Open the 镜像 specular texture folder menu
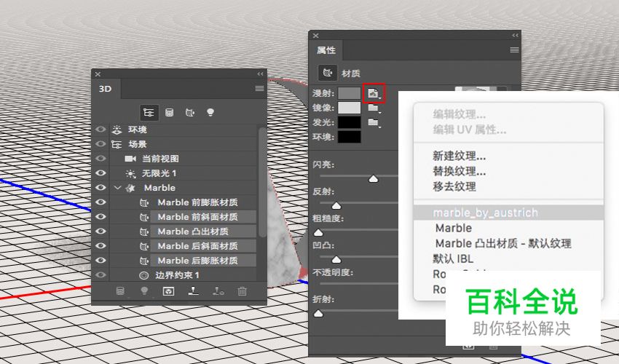619x364 pixels. (374, 108)
